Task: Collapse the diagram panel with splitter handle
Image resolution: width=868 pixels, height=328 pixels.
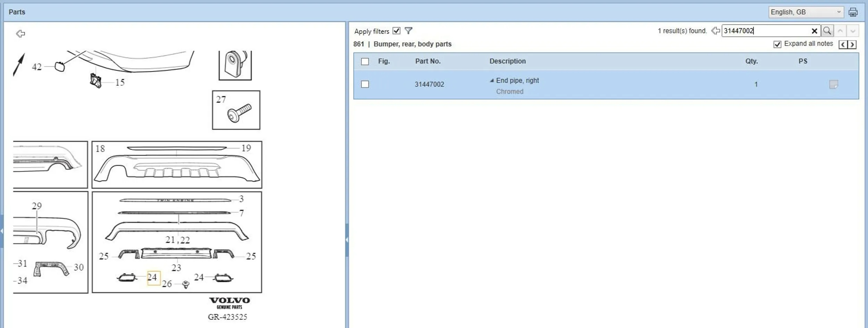Action: (347, 239)
